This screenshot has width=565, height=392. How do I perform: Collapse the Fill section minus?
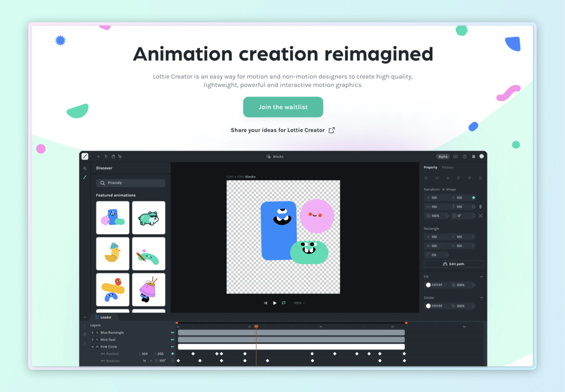(x=481, y=276)
